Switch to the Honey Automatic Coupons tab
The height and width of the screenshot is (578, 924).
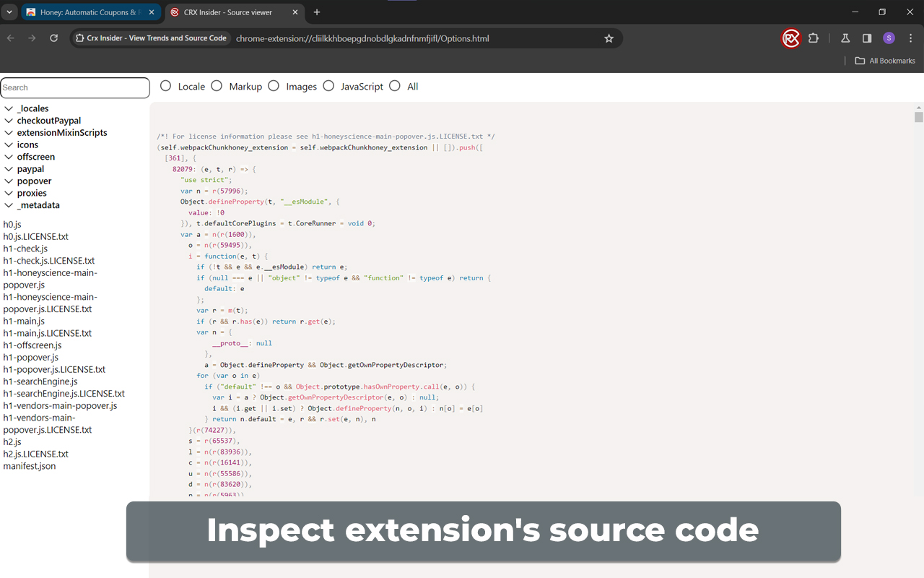pyautogui.click(x=91, y=12)
